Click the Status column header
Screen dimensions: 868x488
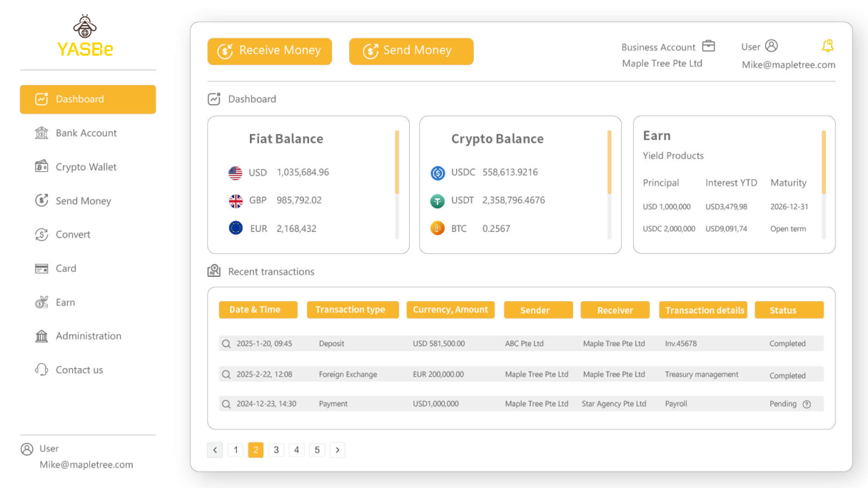tap(789, 310)
